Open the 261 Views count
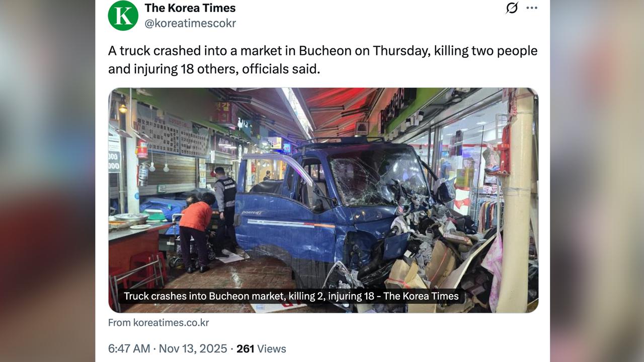The width and height of the screenshot is (644, 362). [x=261, y=348]
